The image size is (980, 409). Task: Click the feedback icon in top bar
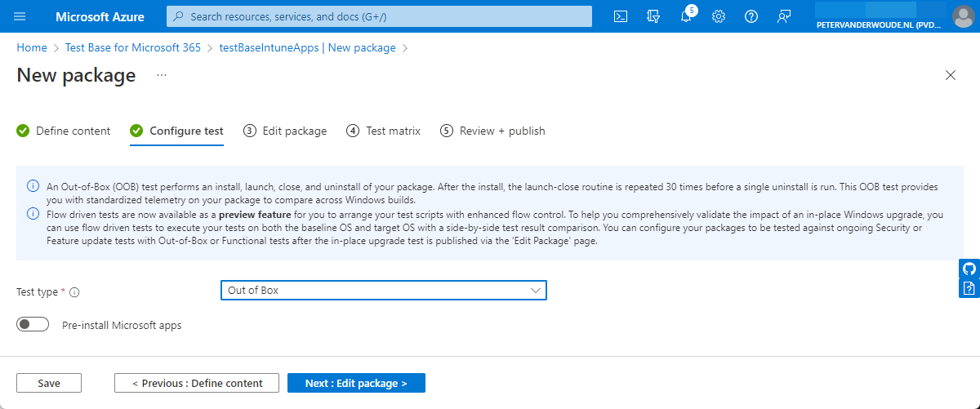click(784, 16)
